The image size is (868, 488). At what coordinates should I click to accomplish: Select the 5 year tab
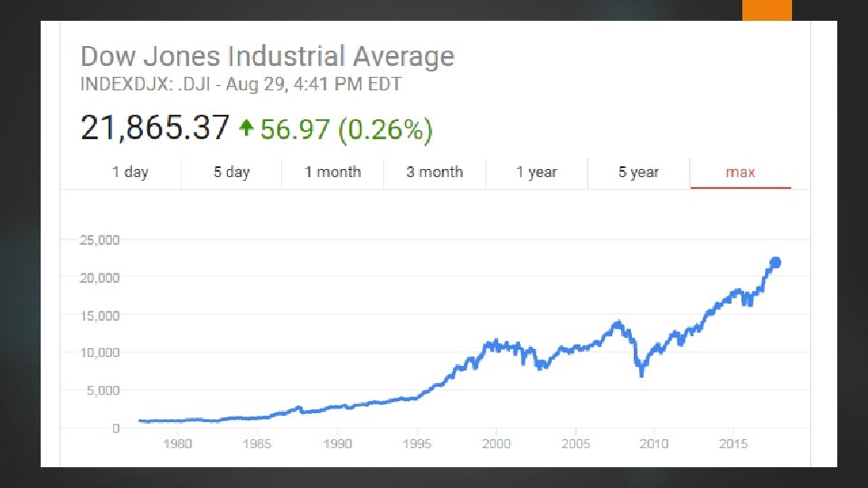(x=638, y=172)
